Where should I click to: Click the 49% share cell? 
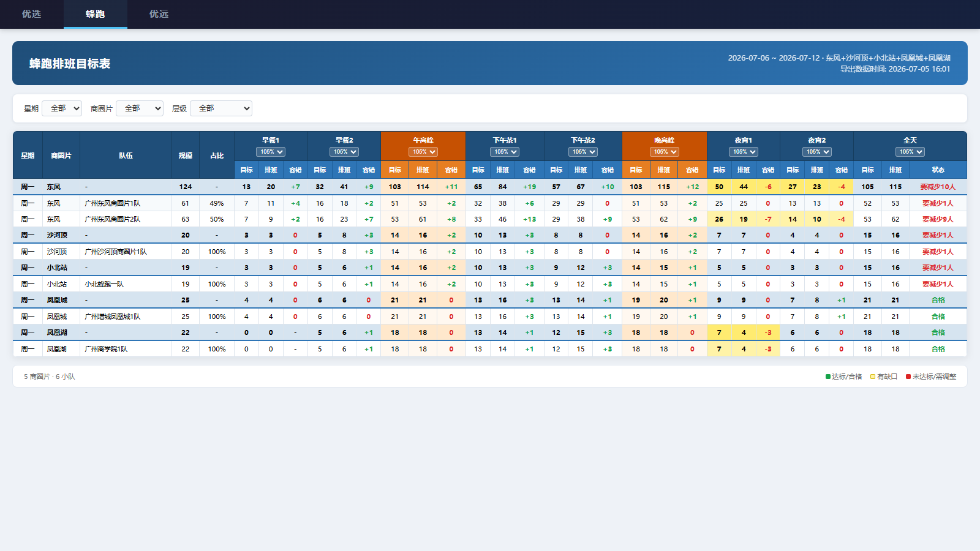coord(217,203)
